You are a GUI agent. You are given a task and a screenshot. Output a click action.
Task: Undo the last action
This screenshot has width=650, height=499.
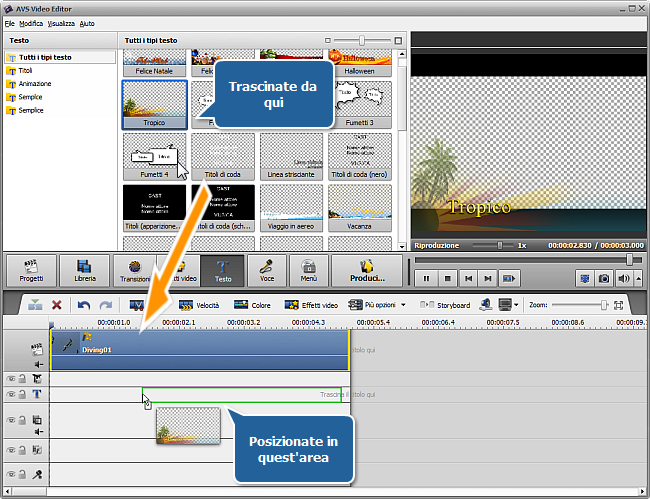(84, 305)
